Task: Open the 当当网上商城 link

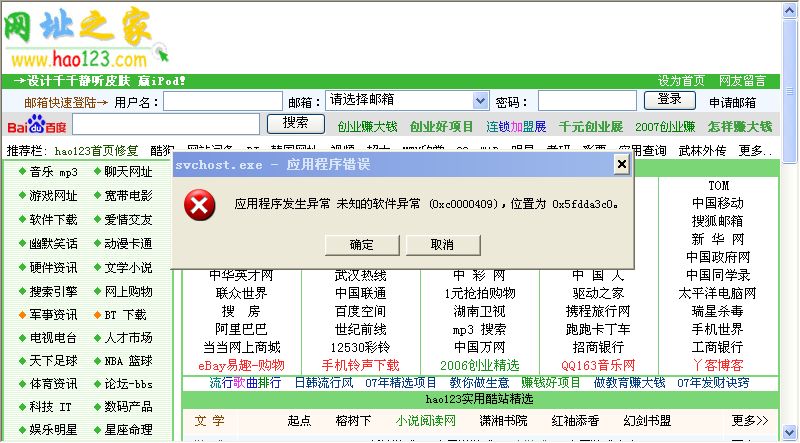Action: coord(241,348)
